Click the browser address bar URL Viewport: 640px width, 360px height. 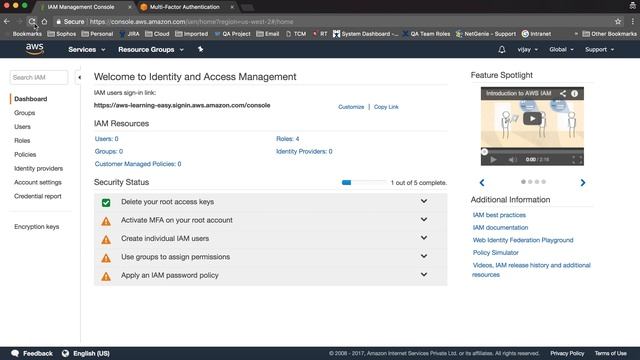pyautogui.click(x=191, y=21)
